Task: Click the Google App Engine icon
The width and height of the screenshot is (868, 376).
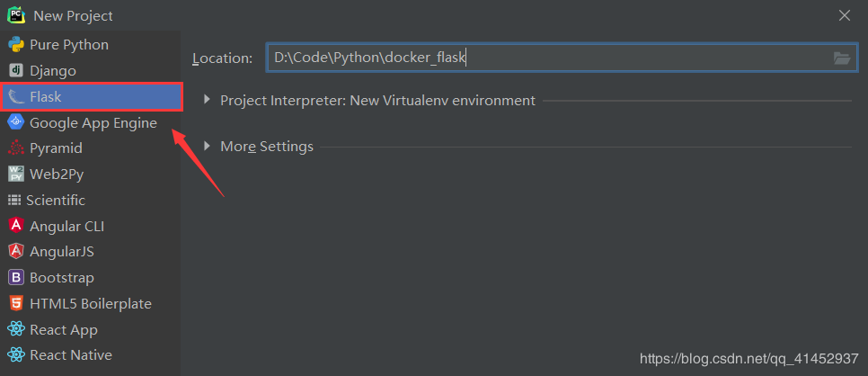Action: [x=15, y=123]
